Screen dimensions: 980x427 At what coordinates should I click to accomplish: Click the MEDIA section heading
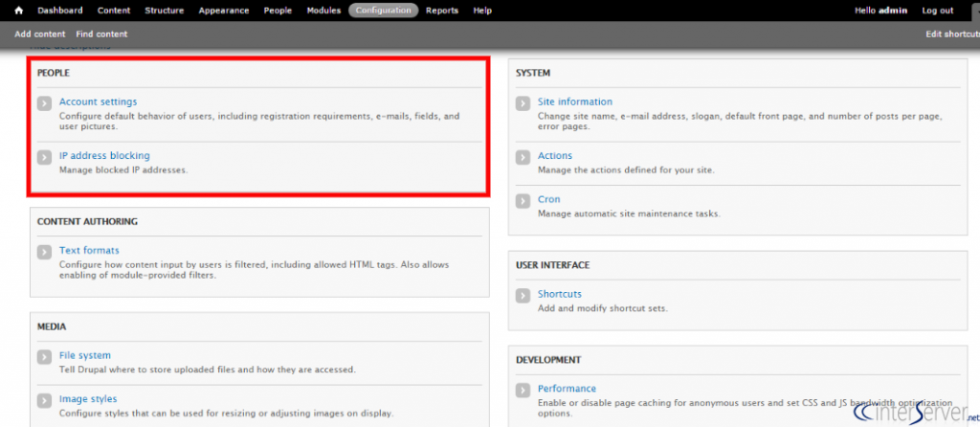(x=52, y=326)
